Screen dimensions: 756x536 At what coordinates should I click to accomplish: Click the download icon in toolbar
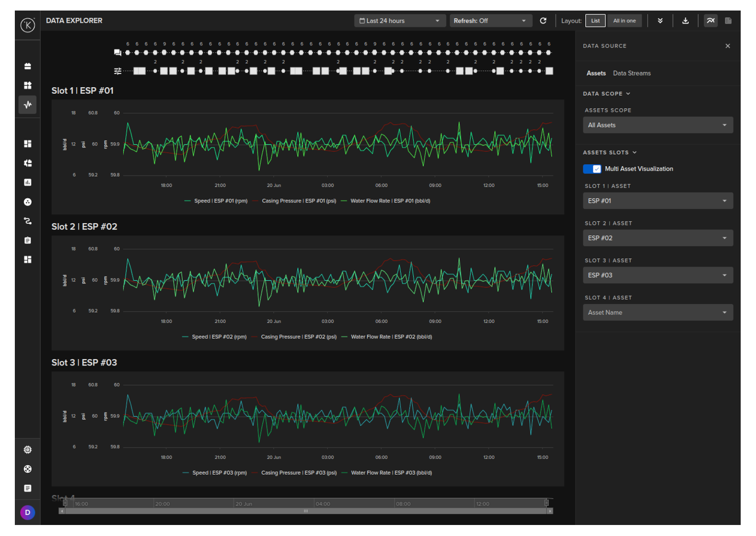pos(685,21)
